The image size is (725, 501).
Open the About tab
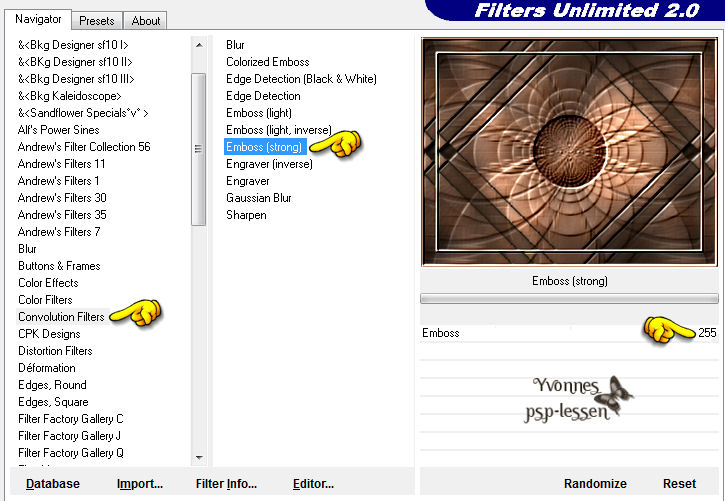tap(146, 21)
